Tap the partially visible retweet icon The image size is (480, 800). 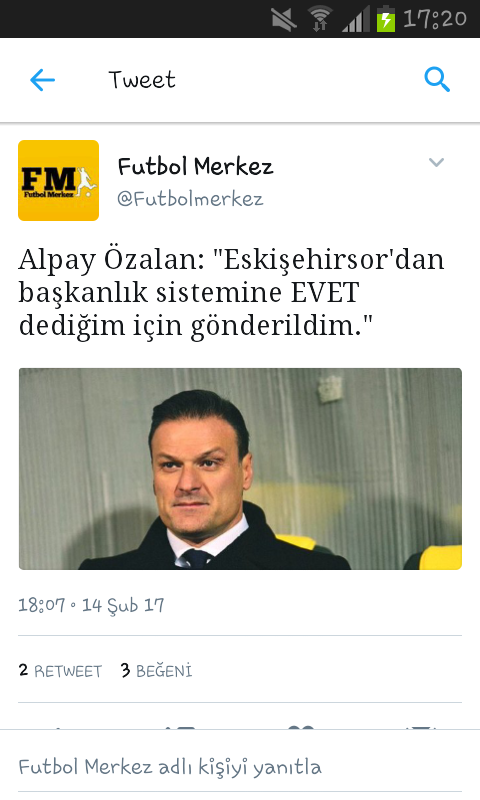180,728
